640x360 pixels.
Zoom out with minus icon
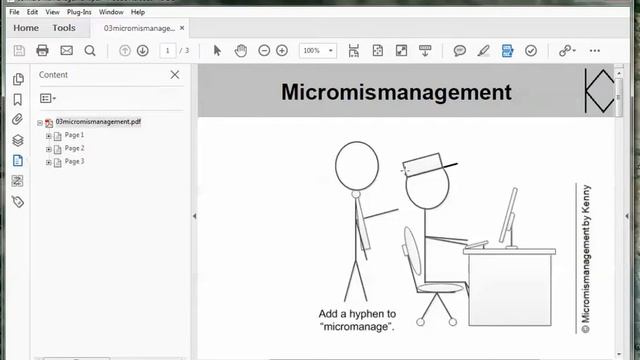[x=264, y=51]
